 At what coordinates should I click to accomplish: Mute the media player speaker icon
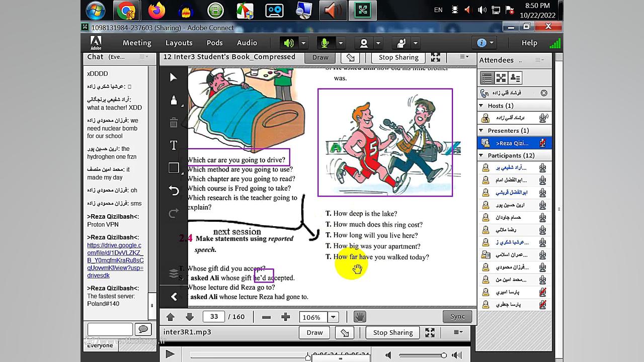pos(388,355)
